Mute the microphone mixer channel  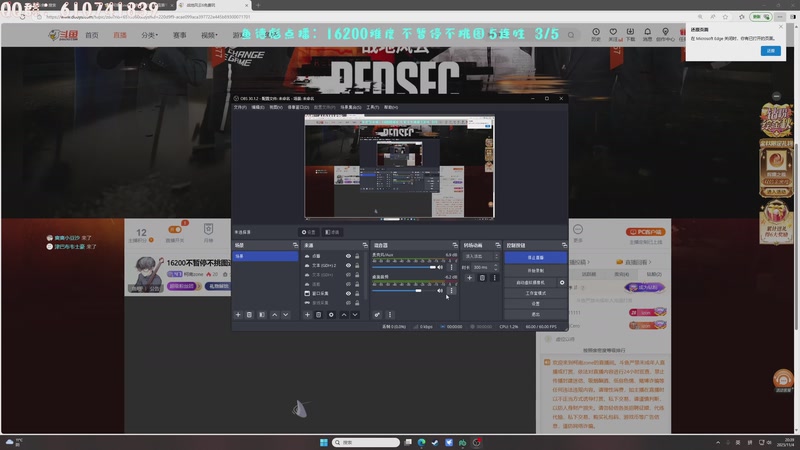(440, 267)
